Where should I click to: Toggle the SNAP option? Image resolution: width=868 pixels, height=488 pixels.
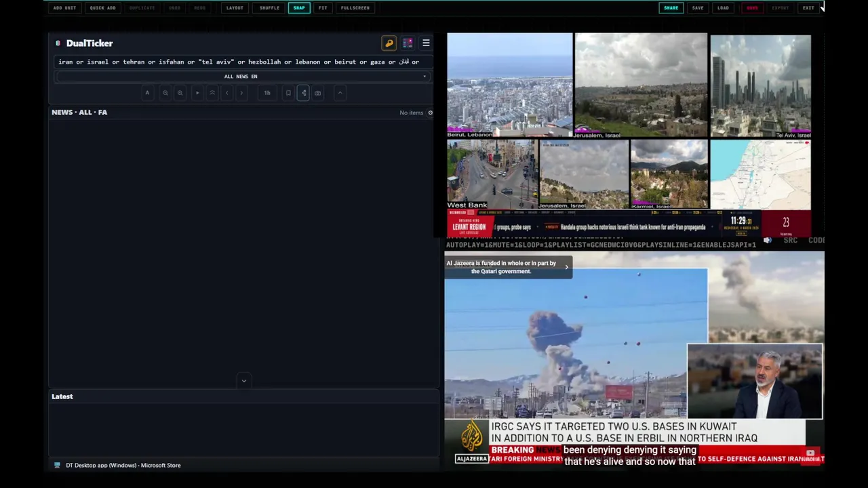299,8
